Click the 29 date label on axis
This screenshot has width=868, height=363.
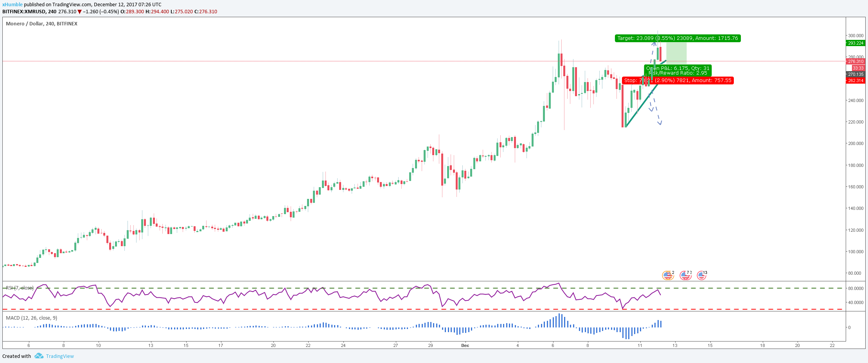pos(430,345)
